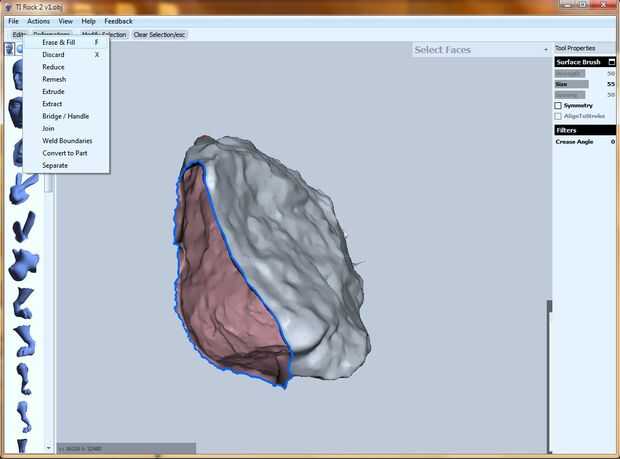Pick the bent leg part thumbnail

(x=22, y=303)
